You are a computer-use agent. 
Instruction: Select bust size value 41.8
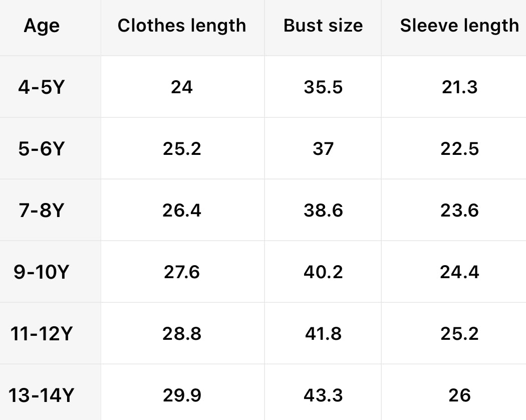tap(323, 334)
